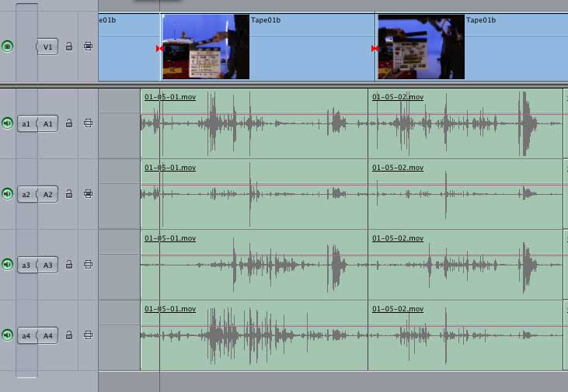This screenshot has width=568, height=392.
Task: Click the A2 destination control
Action: 48,194
